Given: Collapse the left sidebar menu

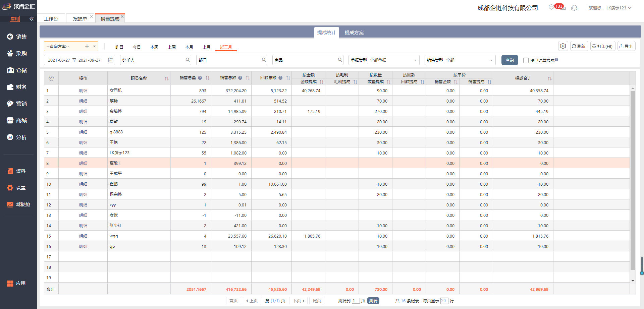Looking at the screenshot, I should click(x=32, y=19).
